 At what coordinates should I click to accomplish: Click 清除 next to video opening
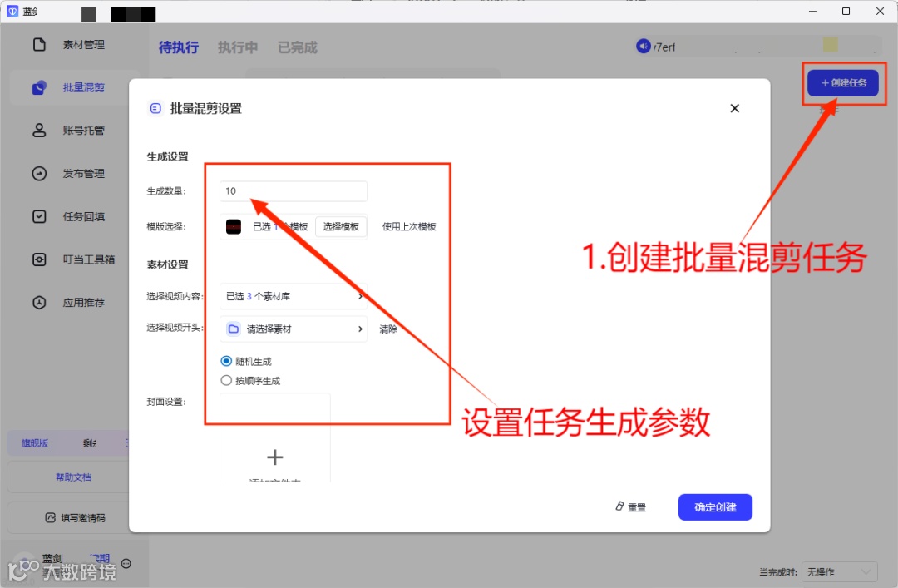[x=388, y=329]
